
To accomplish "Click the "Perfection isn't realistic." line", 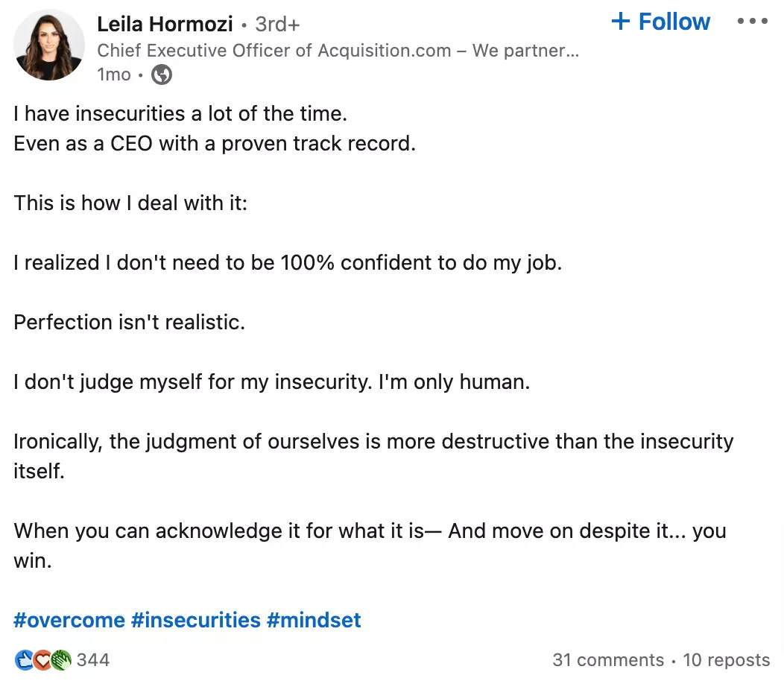I will click(x=129, y=322).
